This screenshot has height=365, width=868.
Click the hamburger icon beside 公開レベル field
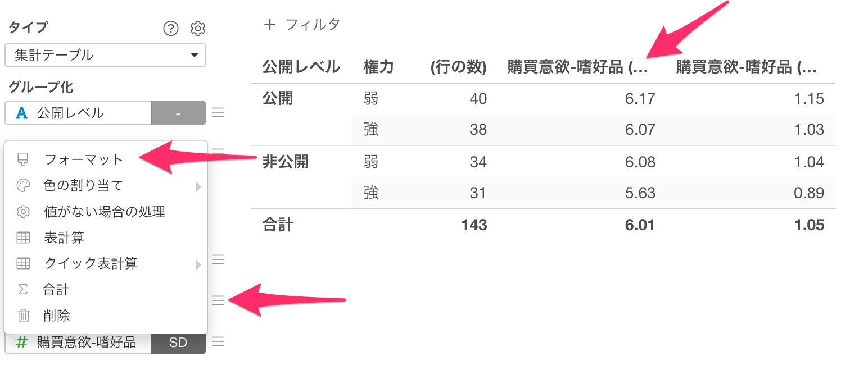[218, 112]
